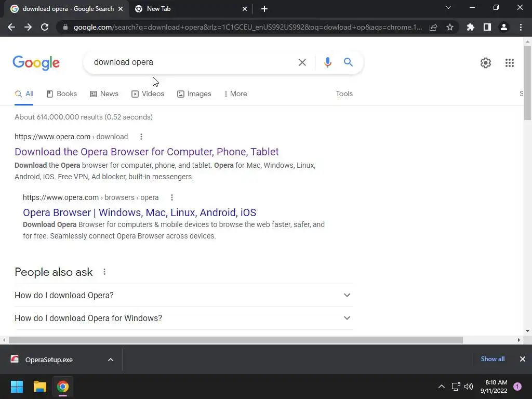The image size is (532, 399).
Task: Start voice search with the microphone
Action: tap(328, 62)
